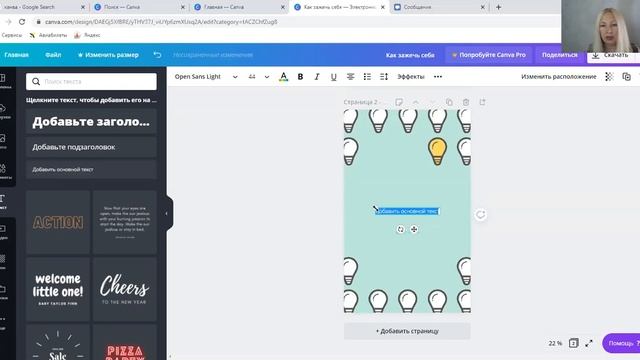This screenshot has height=360, width=640.
Task: Open the three-dot more options menu
Action: [438, 77]
